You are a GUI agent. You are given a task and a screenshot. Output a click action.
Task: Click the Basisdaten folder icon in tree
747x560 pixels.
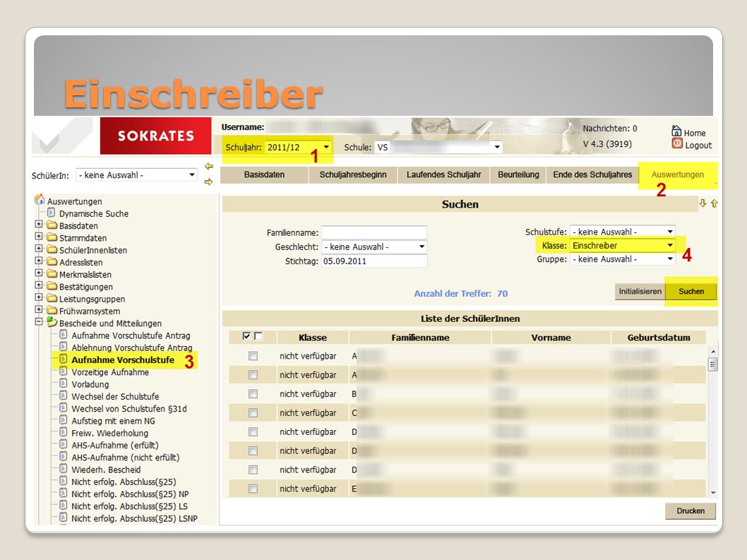pyautogui.click(x=52, y=225)
